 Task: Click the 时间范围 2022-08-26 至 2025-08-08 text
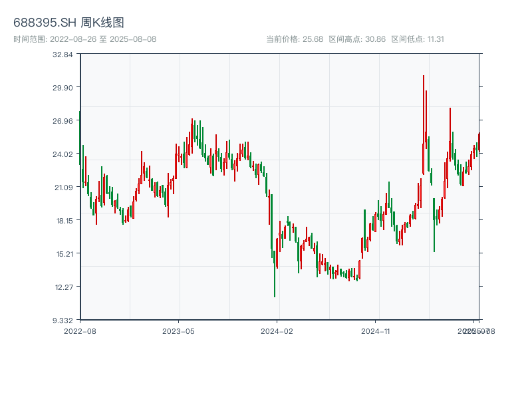coord(85,39)
